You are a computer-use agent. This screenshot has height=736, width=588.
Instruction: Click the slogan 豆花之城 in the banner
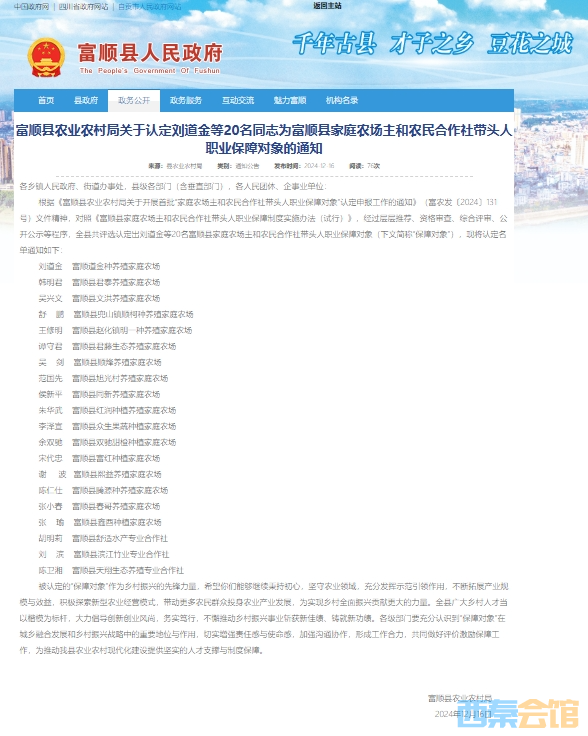pos(531,44)
